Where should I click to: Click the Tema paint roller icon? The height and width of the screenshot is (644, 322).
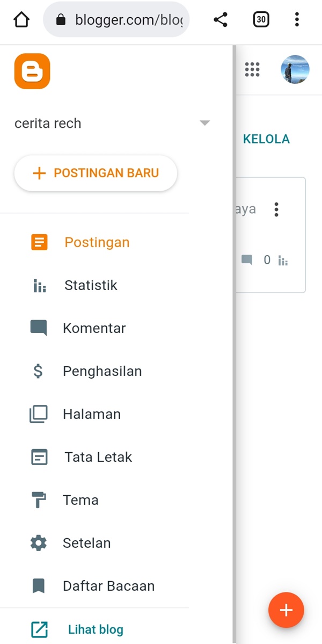pyautogui.click(x=39, y=500)
